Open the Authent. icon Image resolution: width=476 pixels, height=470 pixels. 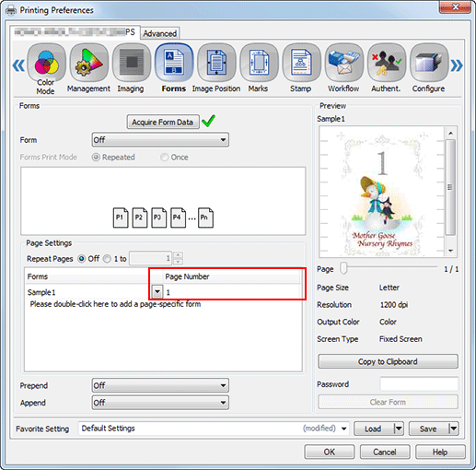point(386,63)
